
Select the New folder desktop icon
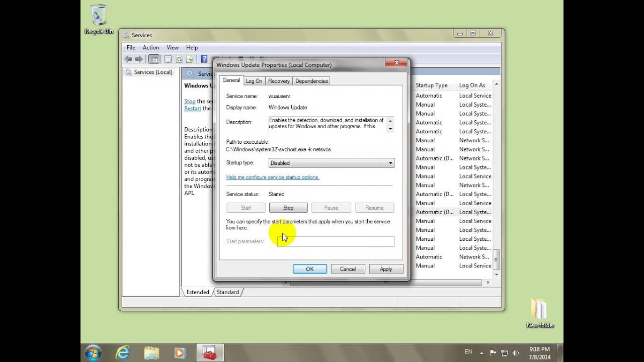click(540, 313)
